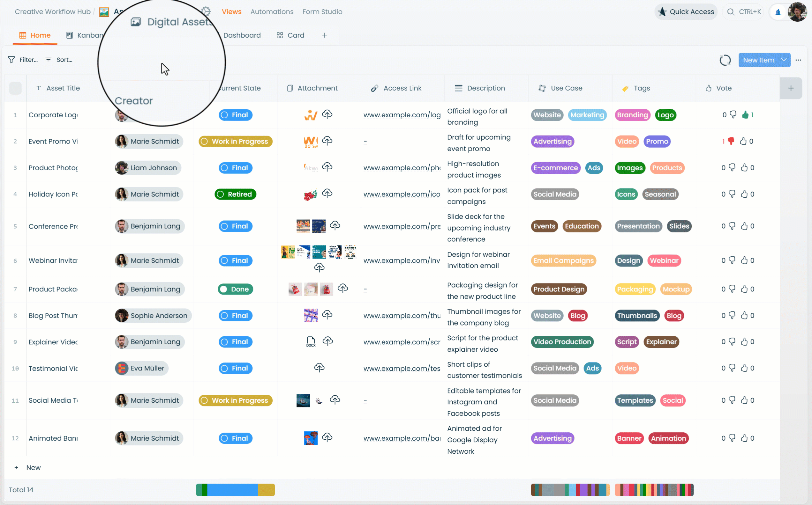Toggle the green thumbs-up vote on Corporate Logo
This screenshot has height=505, width=812.
tap(745, 115)
